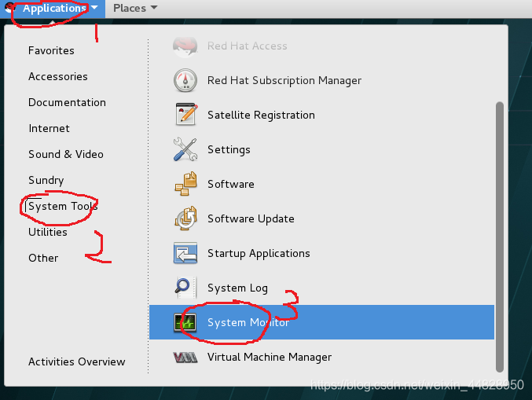Click the Software packages icon
The width and height of the screenshot is (532, 400).
point(185,184)
